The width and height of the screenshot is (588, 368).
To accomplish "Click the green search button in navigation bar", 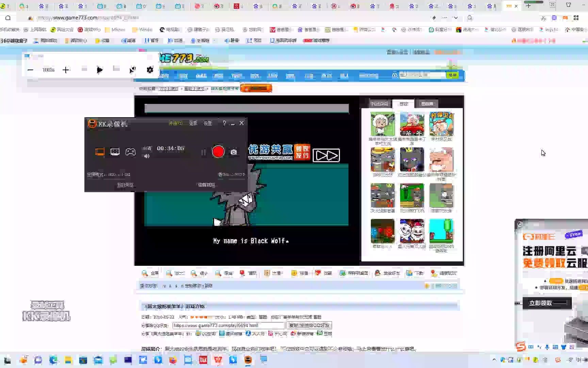I will tap(452, 75).
